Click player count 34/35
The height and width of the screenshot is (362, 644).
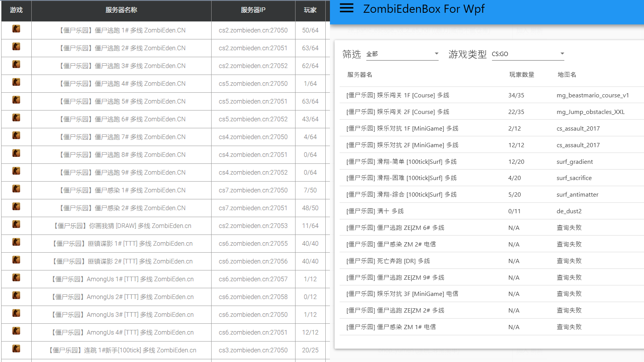coord(516,95)
